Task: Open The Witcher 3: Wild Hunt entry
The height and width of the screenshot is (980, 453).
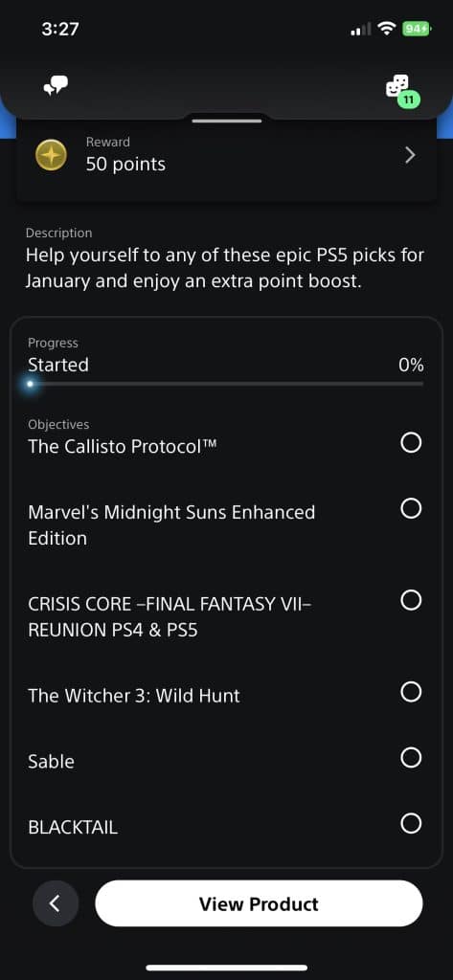Action: (134, 696)
